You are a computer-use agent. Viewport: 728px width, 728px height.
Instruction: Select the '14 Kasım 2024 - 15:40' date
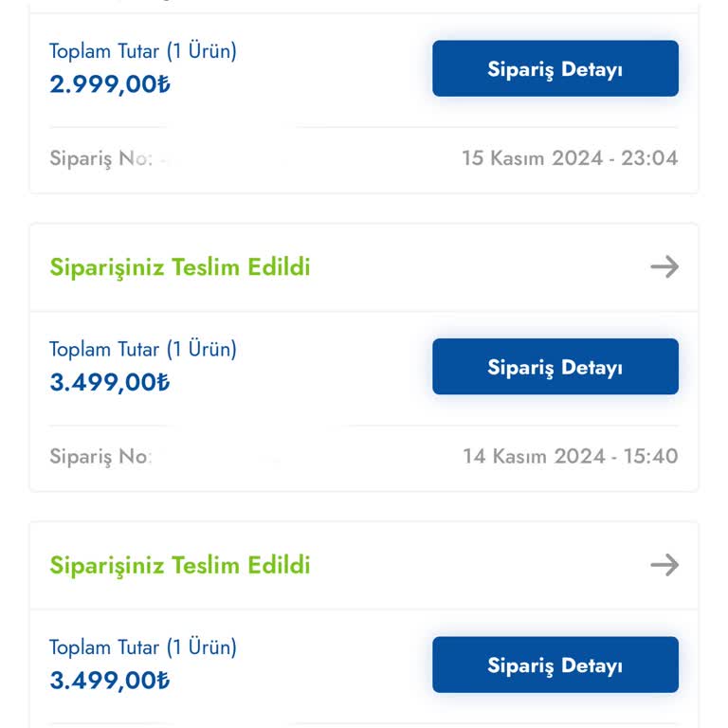(x=570, y=457)
